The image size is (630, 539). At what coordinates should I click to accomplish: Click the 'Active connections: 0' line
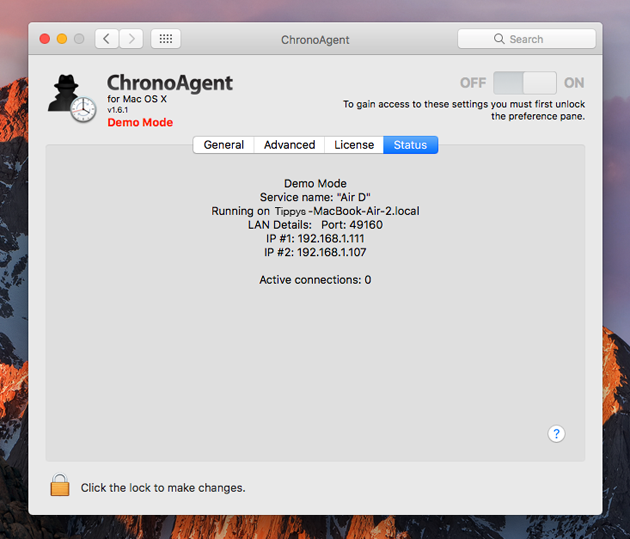click(315, 280)
